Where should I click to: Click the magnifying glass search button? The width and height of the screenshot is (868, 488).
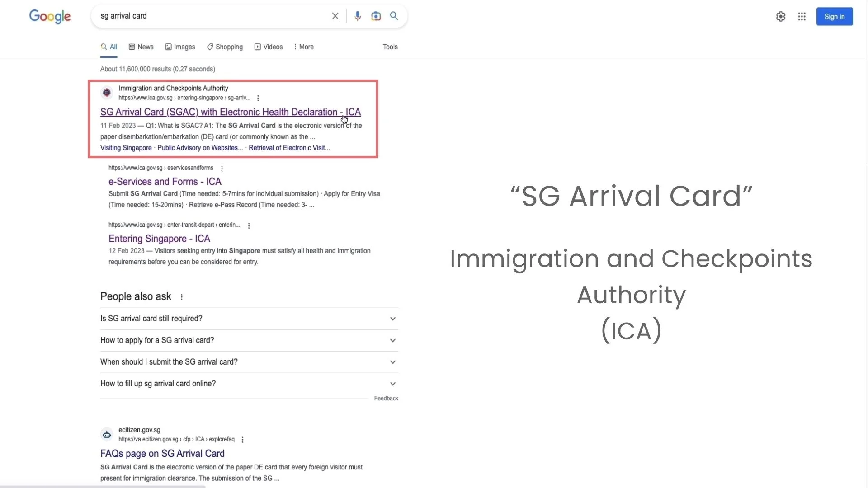click(x=394, y=16)
